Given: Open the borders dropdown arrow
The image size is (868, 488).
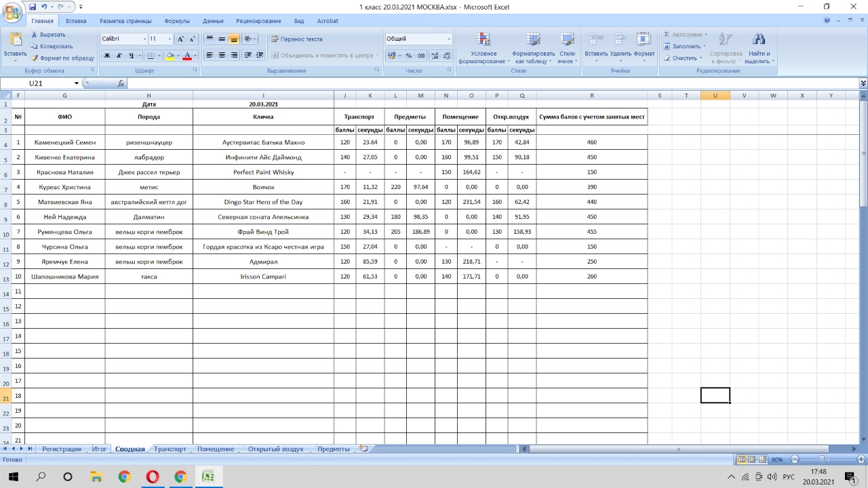Looking at the screenshot, I should [x=160, y=56].
